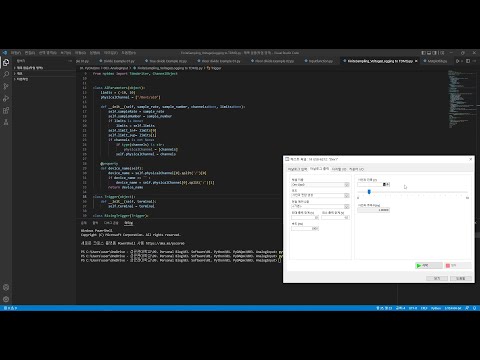Click the red Stop button in test panel
480x360 pixels.
pos(458,265)
